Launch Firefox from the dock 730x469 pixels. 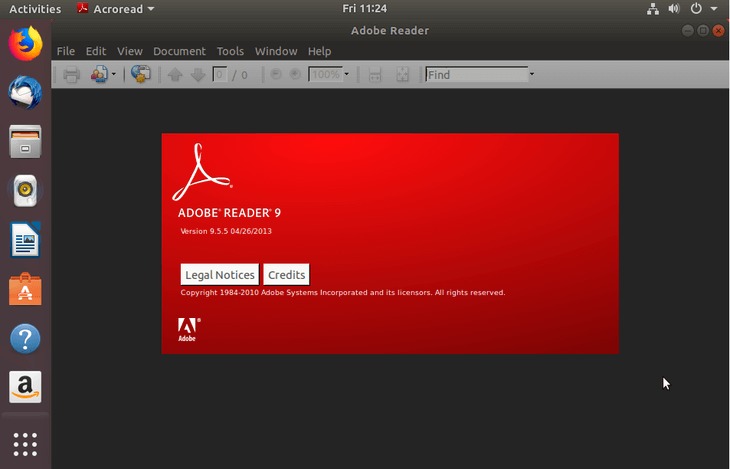tap(25, 44)
